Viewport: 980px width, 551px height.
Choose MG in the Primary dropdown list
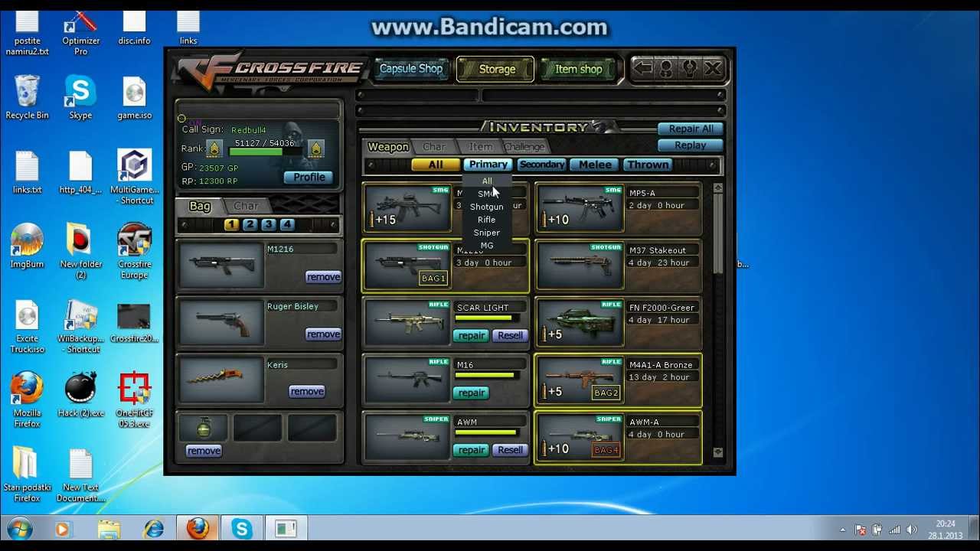pyautogui.click(x=487, y=246)
